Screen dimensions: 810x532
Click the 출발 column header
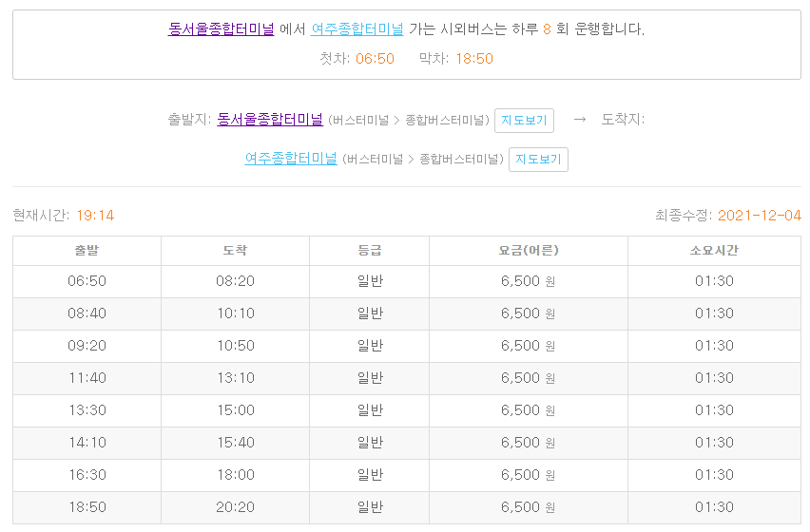pyautogui.click(x=87, y=251)
